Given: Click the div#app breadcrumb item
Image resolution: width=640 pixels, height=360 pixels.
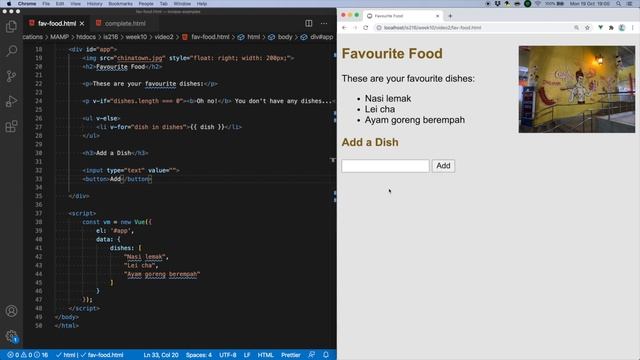Looking at the screenshot, I should (318, 37).
